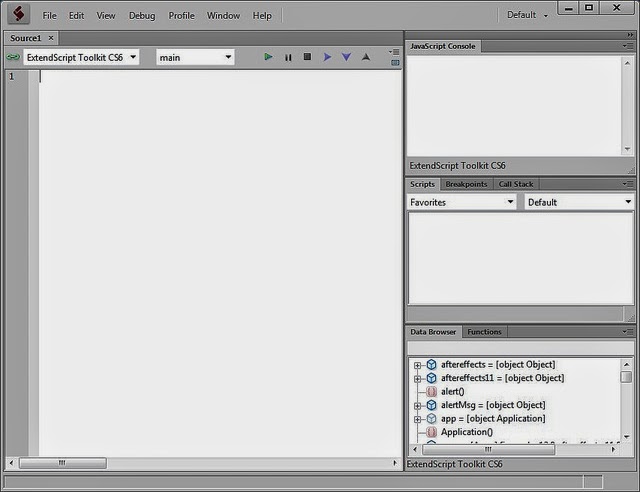Image resolution: width=640 pixels, height=492 pixels.
Task: Click Data Browser horizontal scrollbar thumb
Action: click(489, 450)
